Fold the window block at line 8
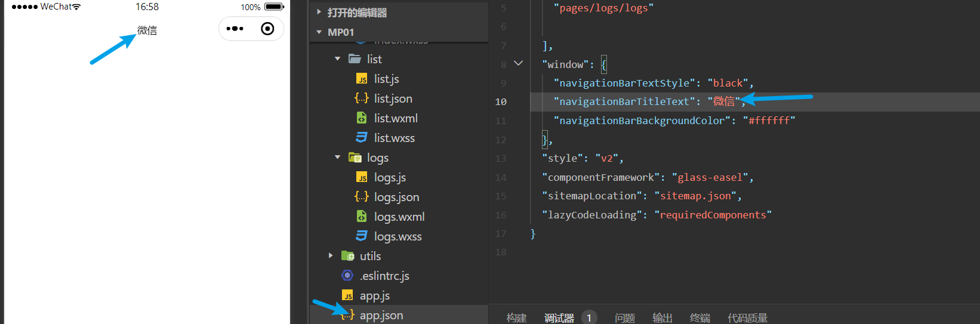This screenshot has width=980, height=324. [x=519, y=63]
